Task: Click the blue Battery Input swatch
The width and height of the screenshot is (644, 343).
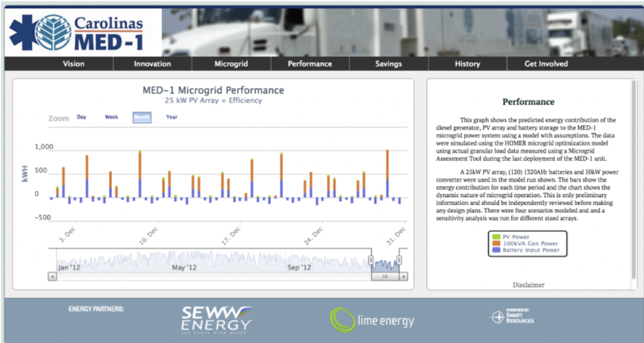Action: pyautogui.click(x=496, y=250)
